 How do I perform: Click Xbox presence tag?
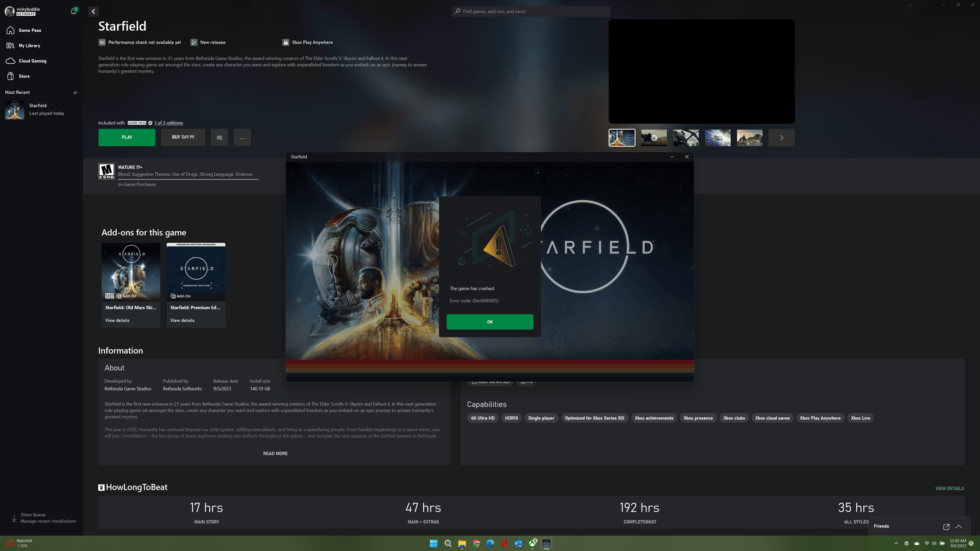coord(698,418)
